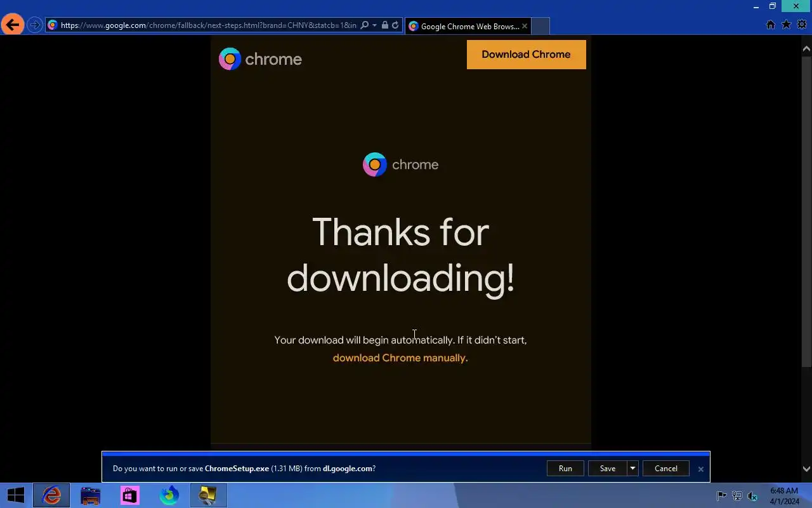Open the Tools gear icon menu
The width and height of the screenshot is (812, 508).
click(802, 25)
